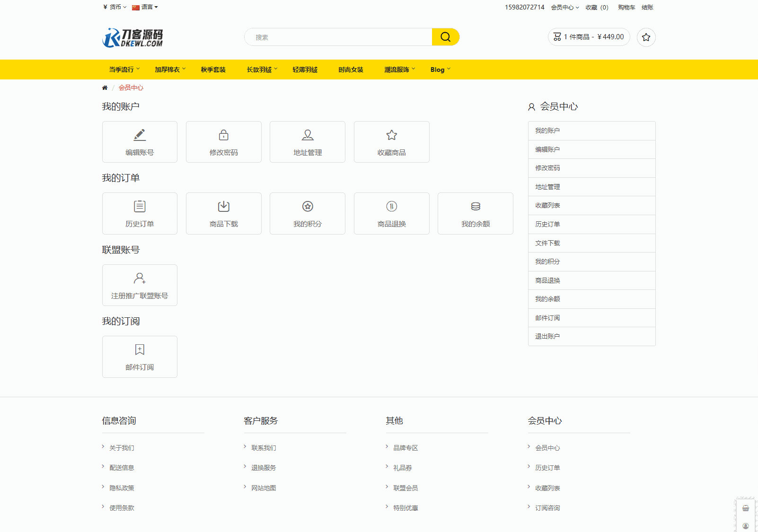758x532 pixels.
Task: Open the Blog navigation menu
Action: (440, 70)
